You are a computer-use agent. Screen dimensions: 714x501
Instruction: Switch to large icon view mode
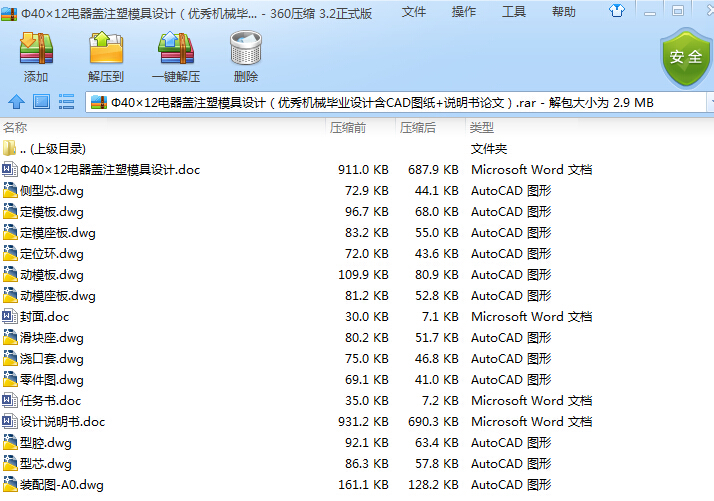coord(41,102)
